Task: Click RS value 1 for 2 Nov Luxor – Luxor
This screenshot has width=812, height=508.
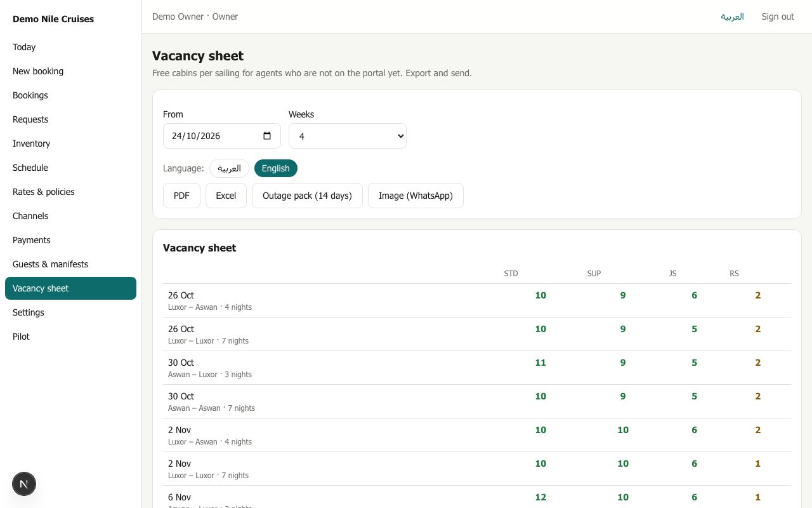Action: (x=757, y=464)
